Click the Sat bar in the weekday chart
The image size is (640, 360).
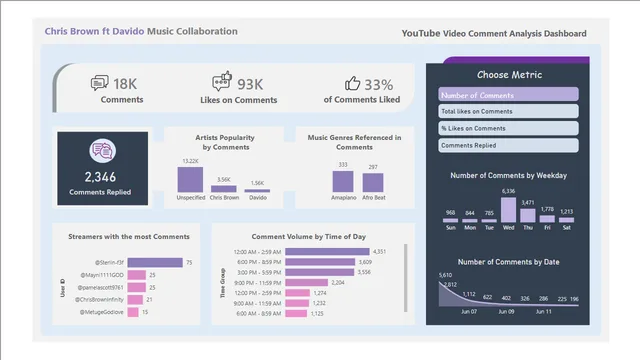click(x=567, y=220)
